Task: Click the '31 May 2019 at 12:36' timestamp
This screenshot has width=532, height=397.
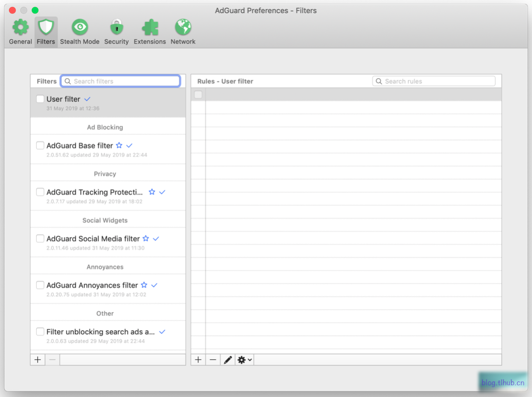Action: [73, 109]
